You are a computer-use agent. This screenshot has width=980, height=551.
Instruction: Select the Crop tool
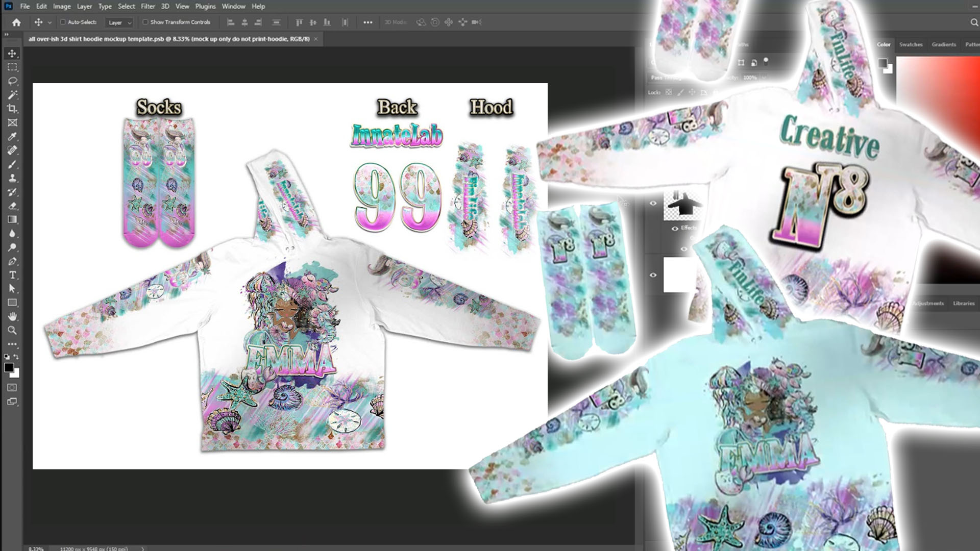point(12,109)
